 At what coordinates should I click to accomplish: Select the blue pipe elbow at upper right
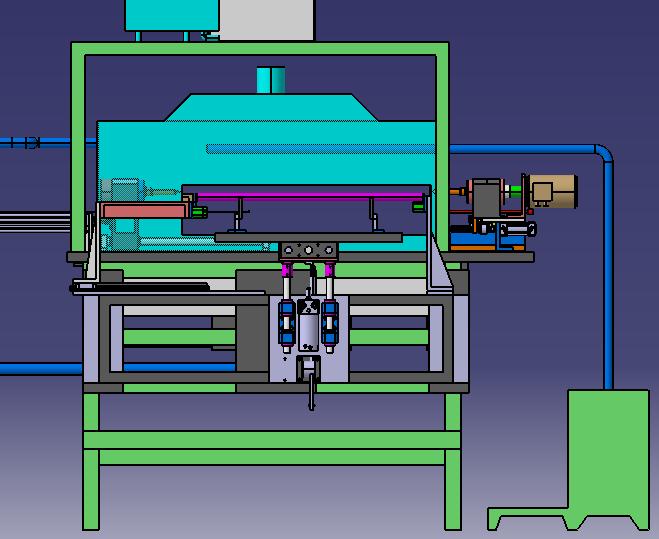[x=603, y=155]
